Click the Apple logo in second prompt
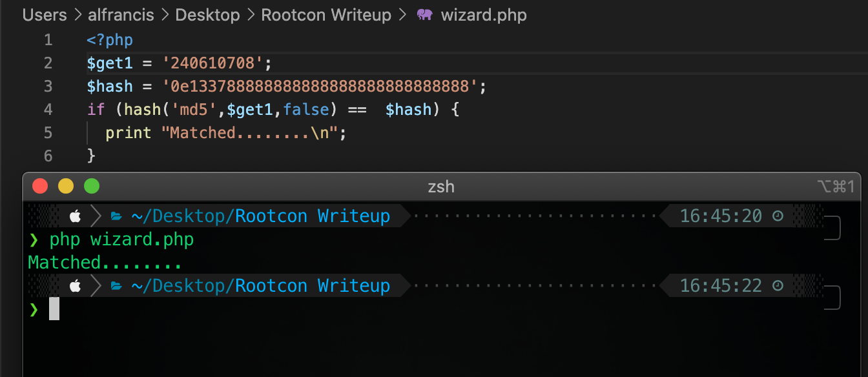This screenshot has height=377, width=868. pos(75,285)
